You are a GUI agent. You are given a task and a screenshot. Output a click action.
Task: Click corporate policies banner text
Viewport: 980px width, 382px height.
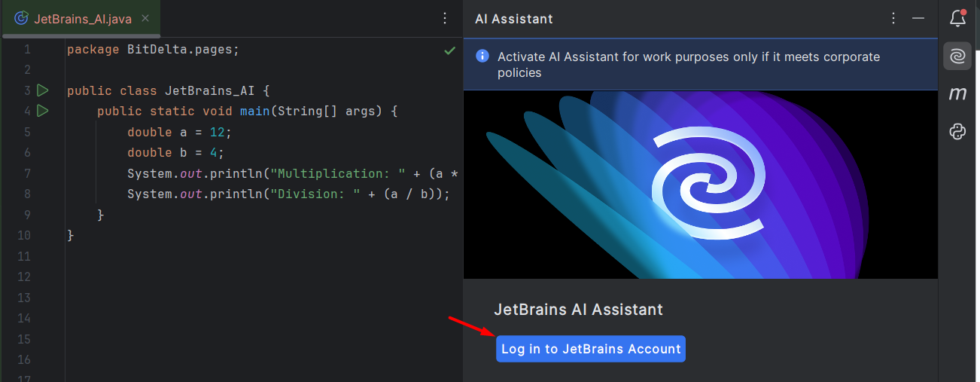tap(689, 65)
